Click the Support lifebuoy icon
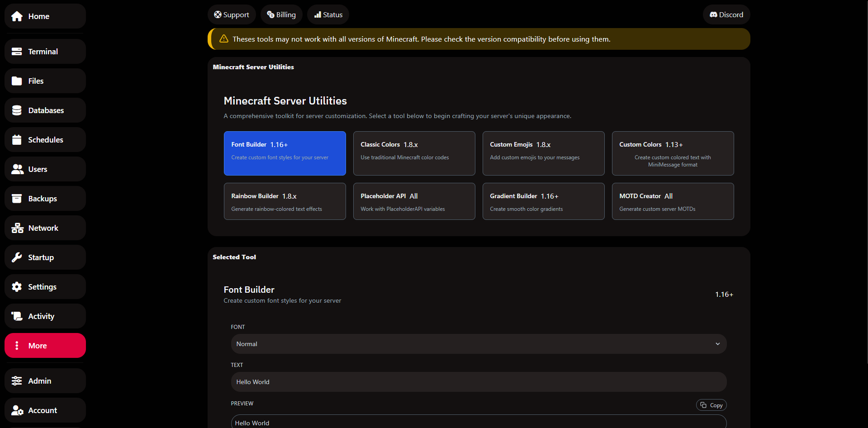 point(218,14)
